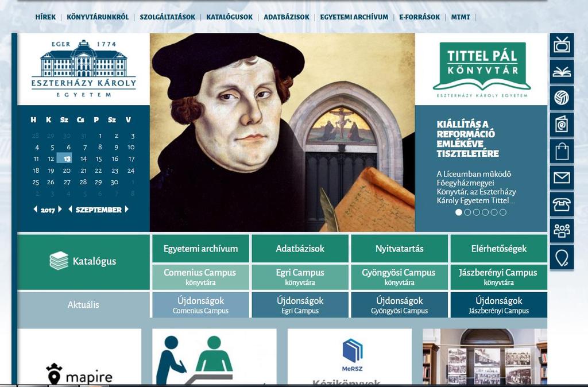Open the library exhibition photo thumbnail
This screenshot has width=588, height=387.
(x=485, y=356)
